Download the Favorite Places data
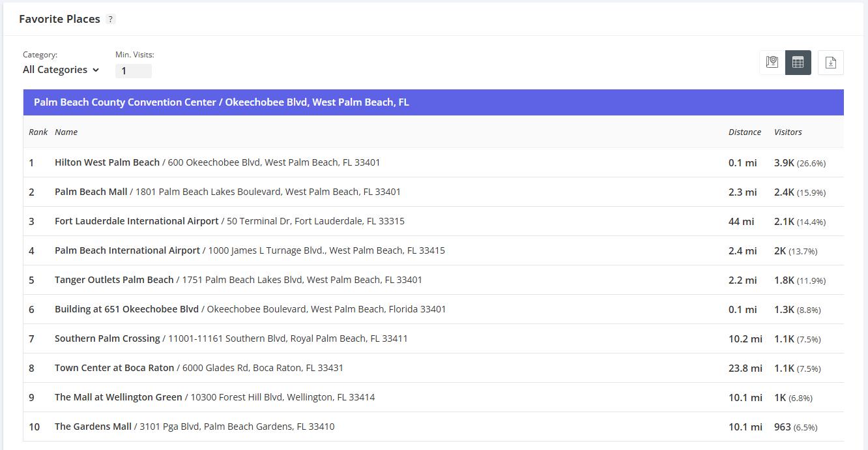 click(x=831, y=63)
